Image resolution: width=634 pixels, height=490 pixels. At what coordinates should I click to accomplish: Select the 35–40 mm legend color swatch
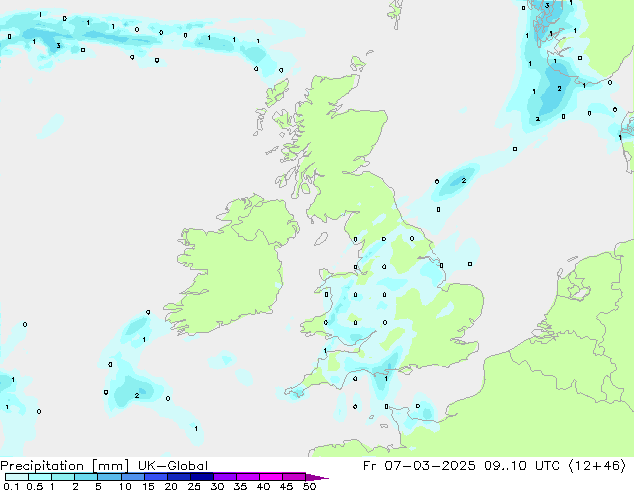pos(248,477)
